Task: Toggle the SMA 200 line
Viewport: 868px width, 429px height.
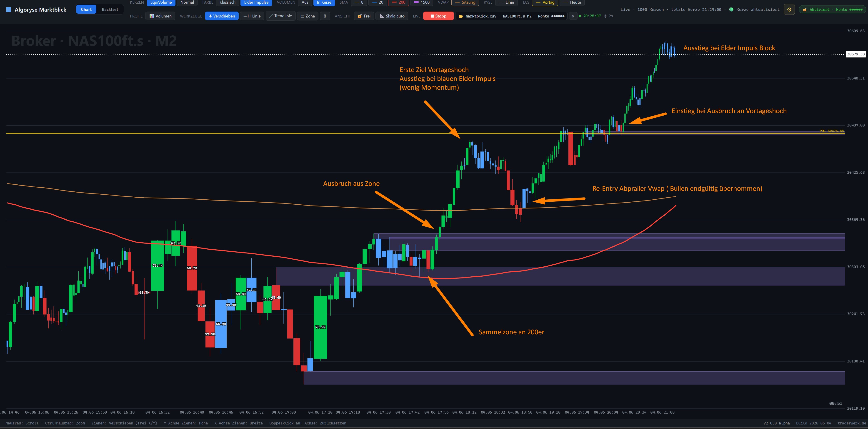Action: (399, 2)
